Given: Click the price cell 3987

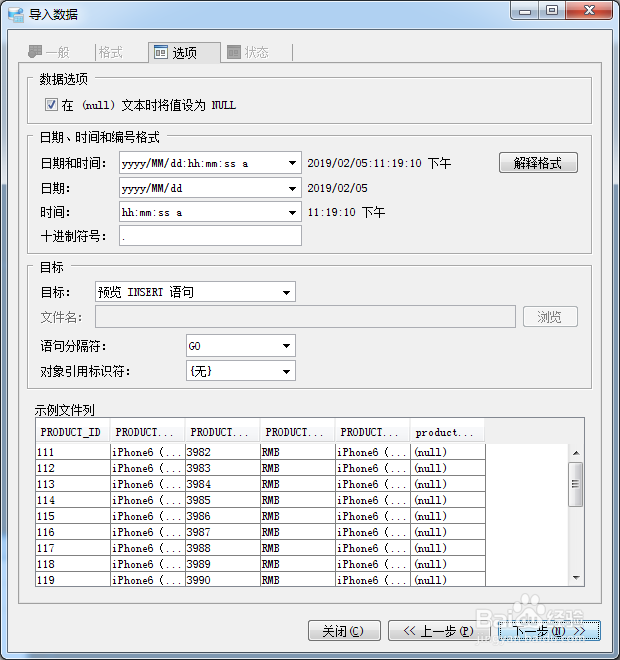Looking at the screenshot, I should tap(223, 532).
